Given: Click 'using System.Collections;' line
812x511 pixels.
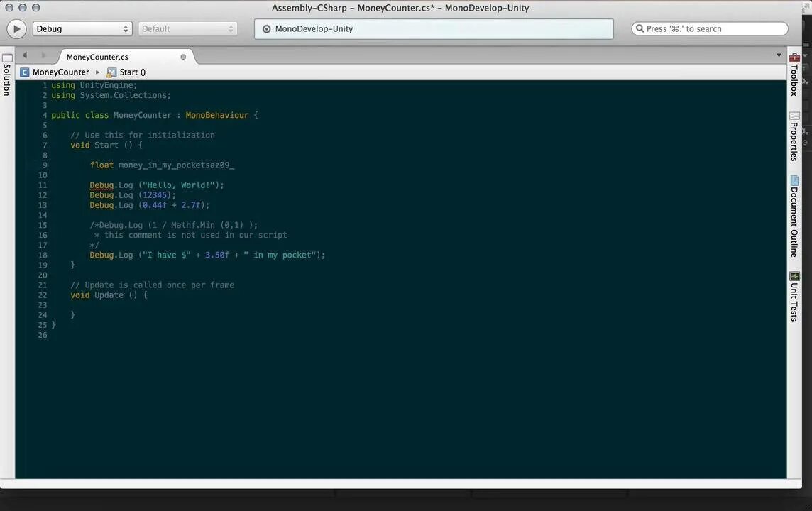Looking at the screenshot, I should tap(111, 95).
